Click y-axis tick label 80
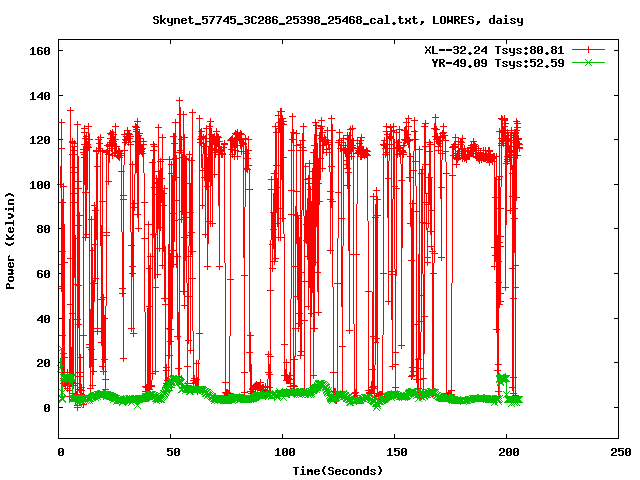Image resolution: width=640 pixels, height=480 pixels. click(43, 229)
